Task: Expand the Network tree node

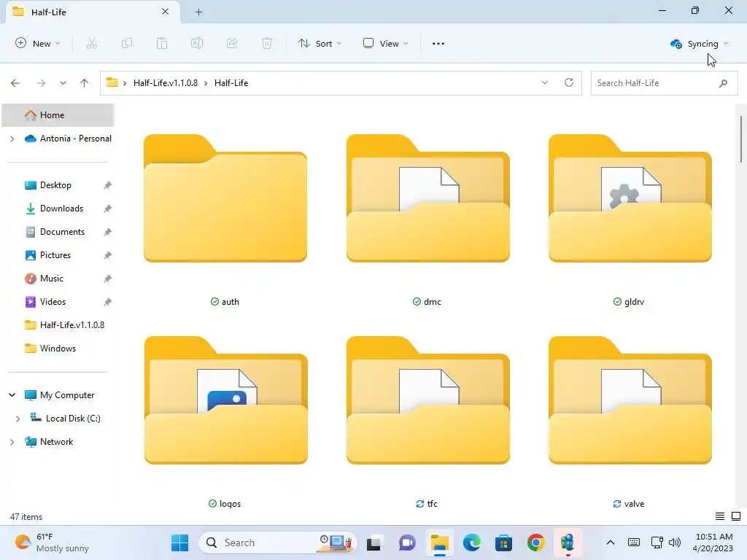Action: (12, 442)
